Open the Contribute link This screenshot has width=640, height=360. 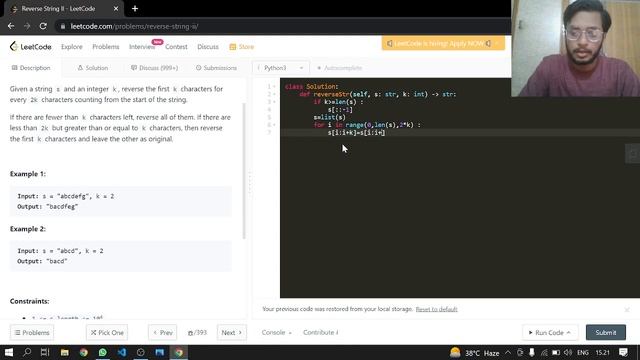(320, 333)
